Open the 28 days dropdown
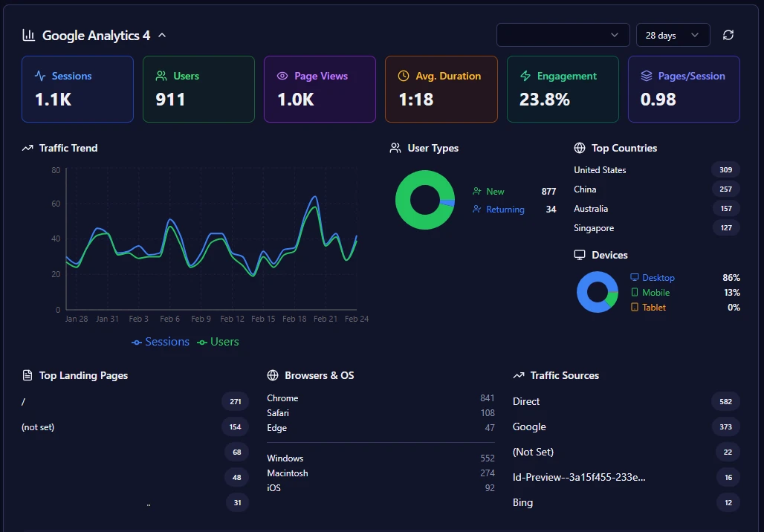Screen dimensions: 764x532 tap(672, 35)
